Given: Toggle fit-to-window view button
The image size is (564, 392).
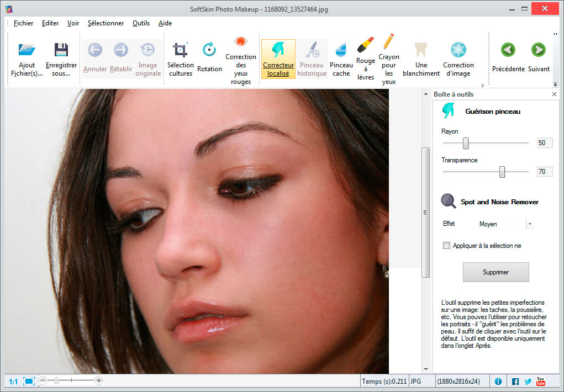Looking at the screenshot, I should click(x=29, y=381).
